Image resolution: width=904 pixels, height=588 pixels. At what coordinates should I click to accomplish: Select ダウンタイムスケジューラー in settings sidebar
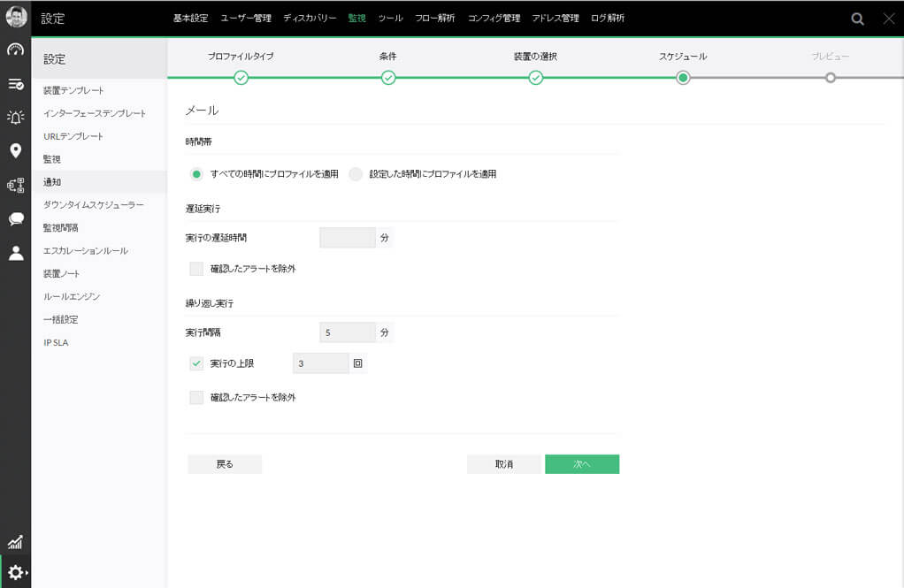coord(94,205)
